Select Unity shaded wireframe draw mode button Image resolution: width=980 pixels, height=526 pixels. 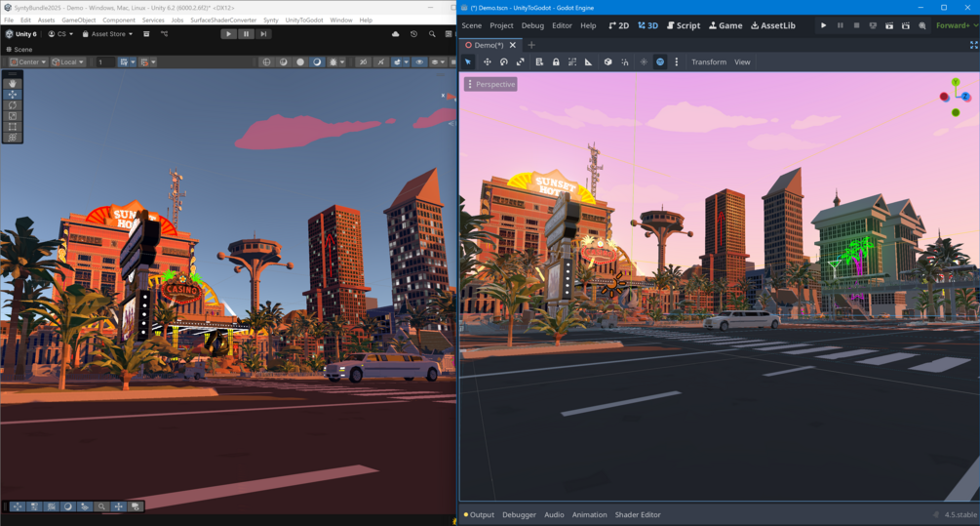pyautogui.click(x=283, y=61)
